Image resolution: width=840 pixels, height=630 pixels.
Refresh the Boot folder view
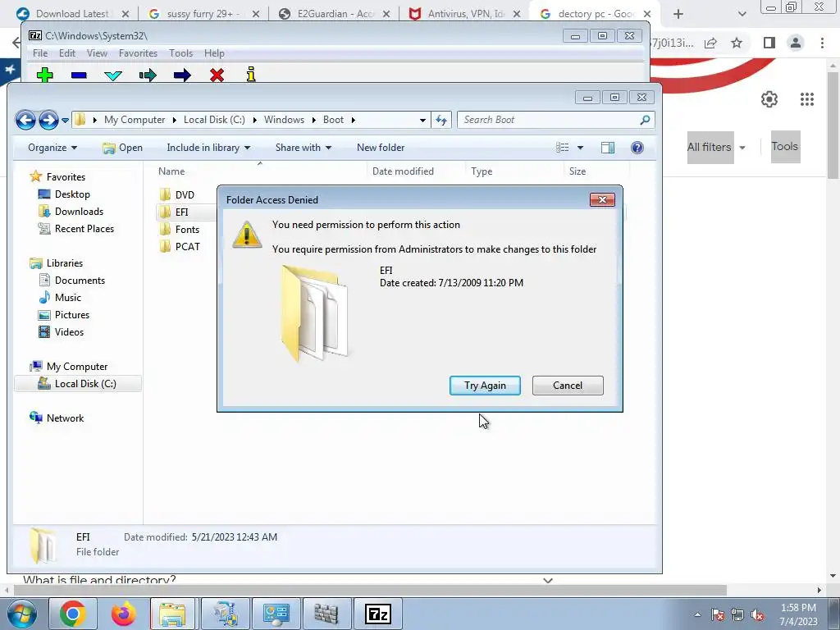(x=441, y=120)
